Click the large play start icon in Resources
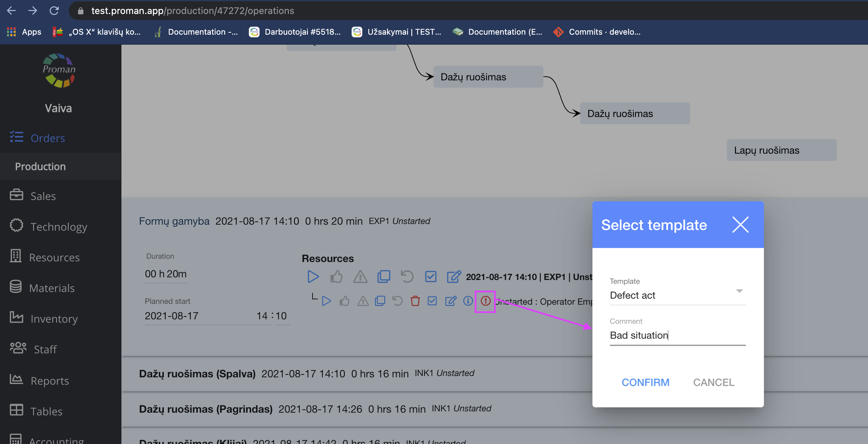Image resolution: width=868 pixels, height=444 pixels. tap(313, 276)
